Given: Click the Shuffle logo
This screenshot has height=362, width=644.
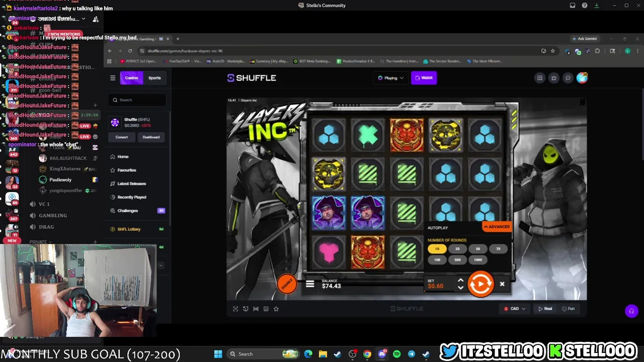Looking at the screenshot, I should 252,78.
